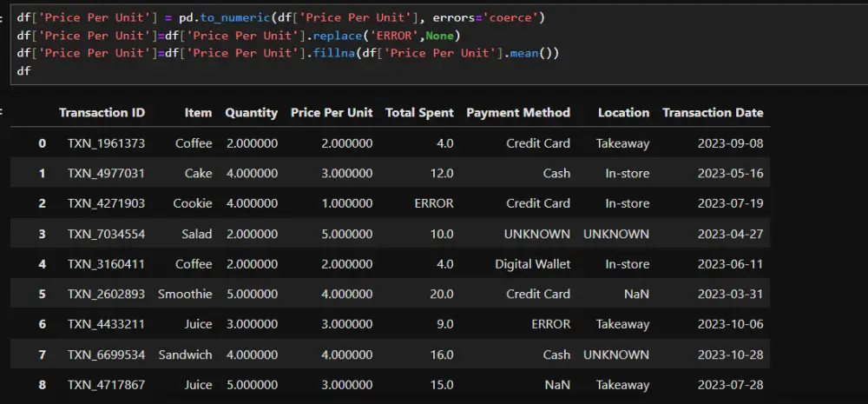Click the Salad item cell
This screenshot has width=868, height=404.
[x=196, y=234]
